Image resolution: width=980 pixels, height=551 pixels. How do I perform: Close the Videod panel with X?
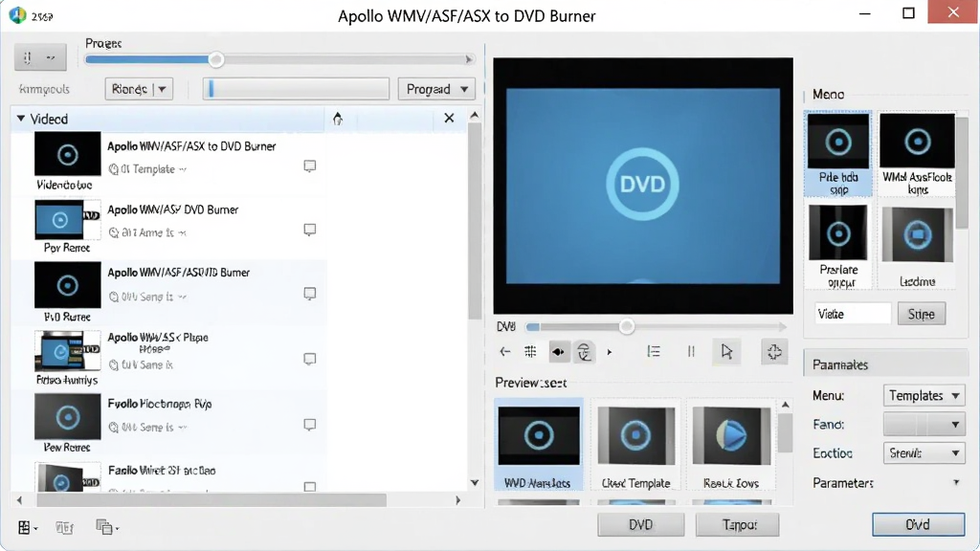pyautogui.click(x=449, y=118)
